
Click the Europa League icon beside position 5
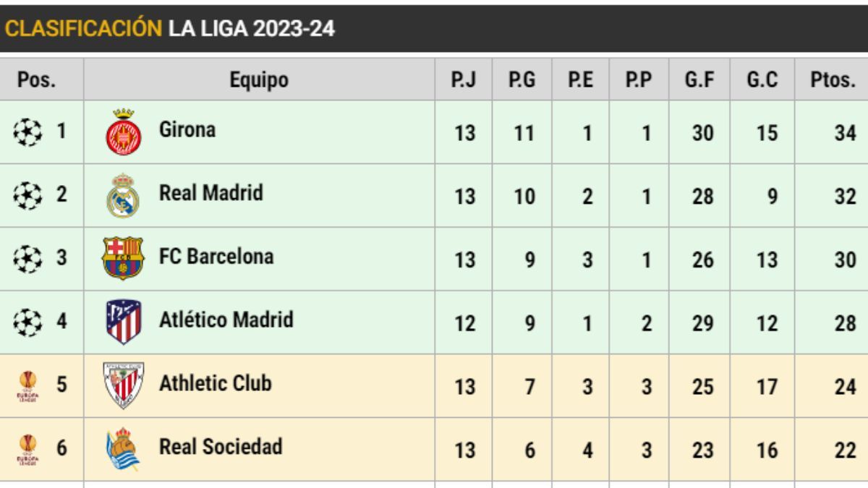pyautogui.click(x=27, y=386)
